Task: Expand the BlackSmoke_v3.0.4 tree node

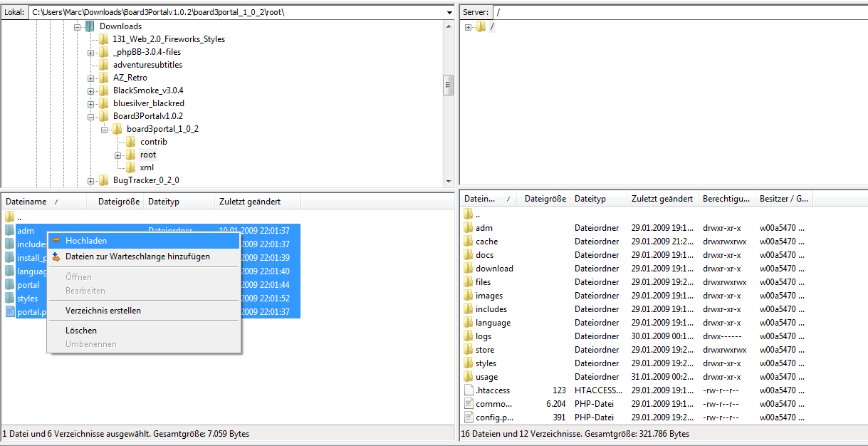Action: coord(91,91)
